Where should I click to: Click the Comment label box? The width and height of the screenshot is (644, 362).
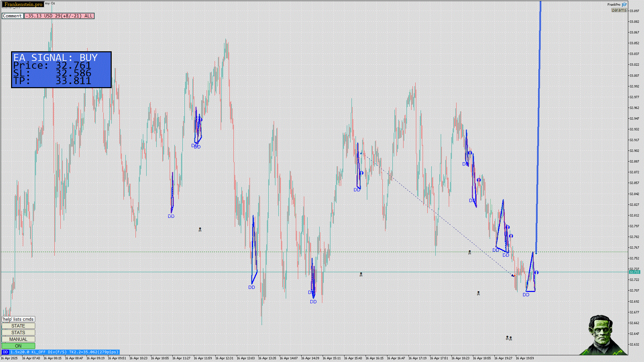point(12,16)
